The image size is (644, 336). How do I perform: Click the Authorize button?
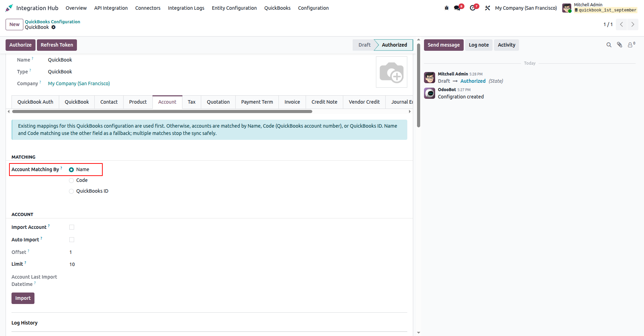tap(21, 45)
